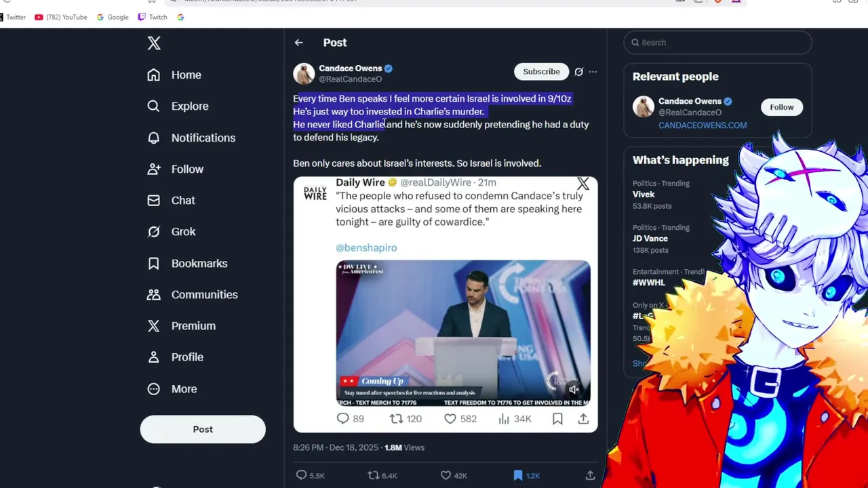
Task: Repost the main post showing 6.4K
Action: point(373,475)
